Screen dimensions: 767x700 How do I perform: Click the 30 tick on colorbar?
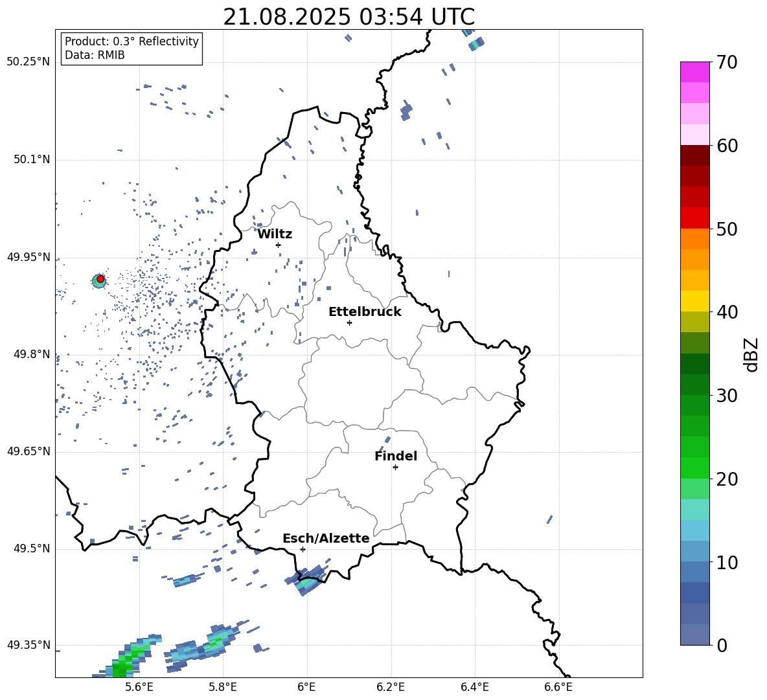727,396
